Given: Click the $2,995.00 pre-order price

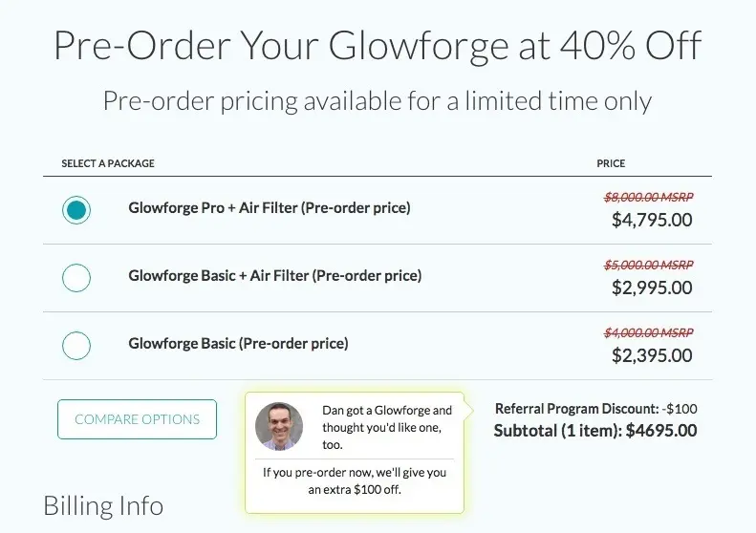Looking at the screenshot, I should [x=652, y=288].
